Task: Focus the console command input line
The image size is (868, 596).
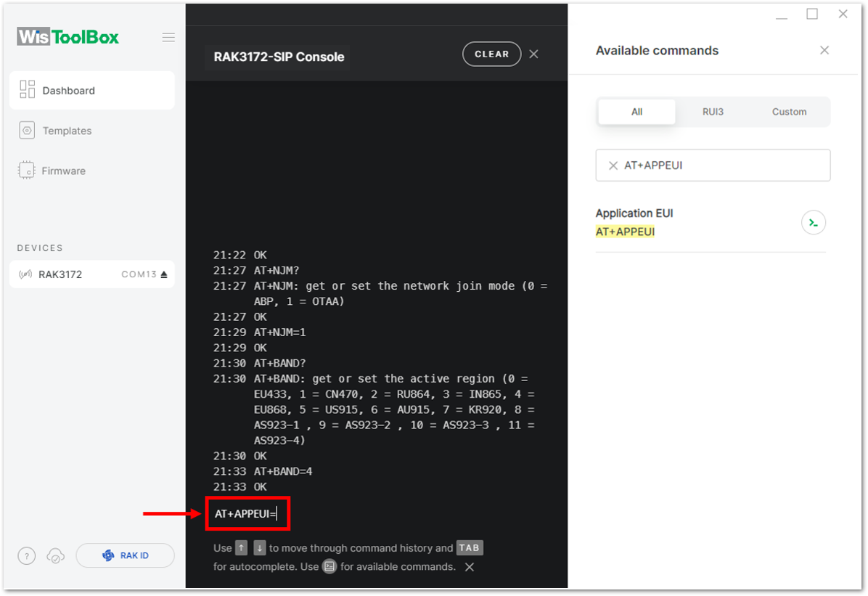Action: pos(247,513)
